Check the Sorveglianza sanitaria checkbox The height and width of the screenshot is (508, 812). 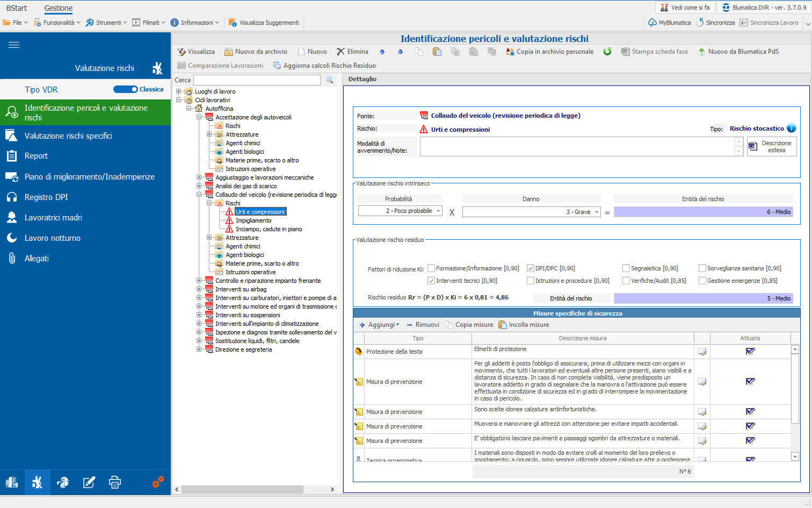(x=702, y=268)
